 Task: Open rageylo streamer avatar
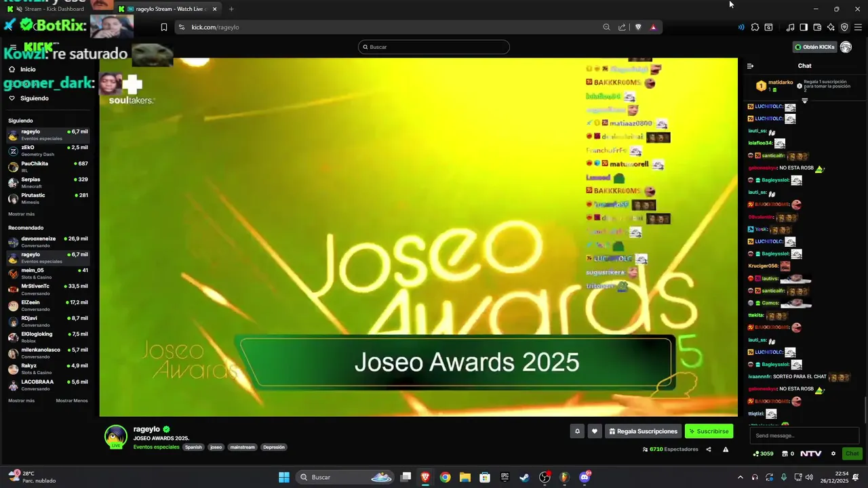pyautogui.click(x=116, y=437)
